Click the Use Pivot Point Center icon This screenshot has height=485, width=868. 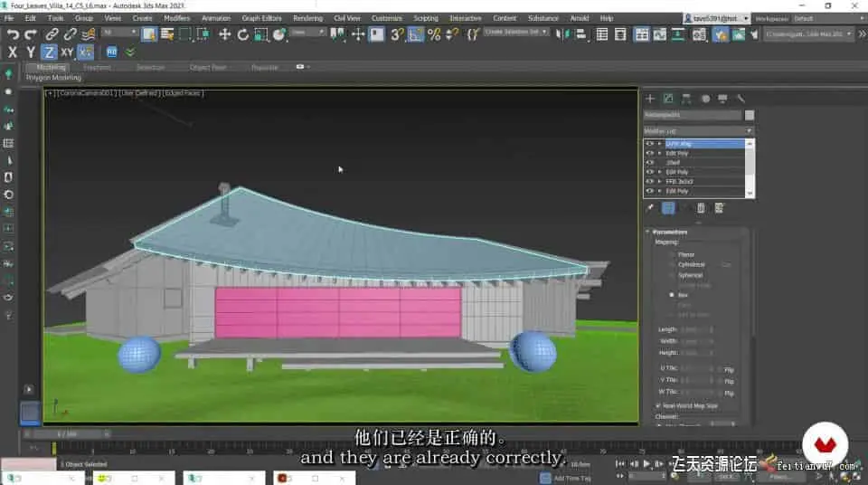[337, 34]
